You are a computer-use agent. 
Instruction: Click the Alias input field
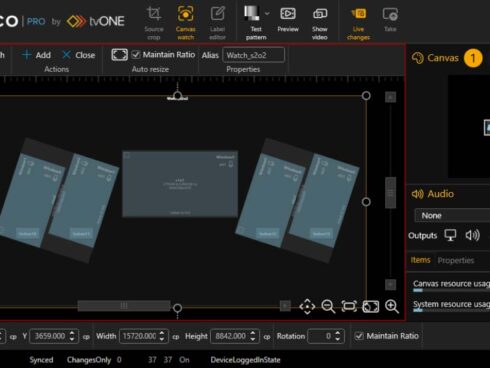click(x=254, y=55)
